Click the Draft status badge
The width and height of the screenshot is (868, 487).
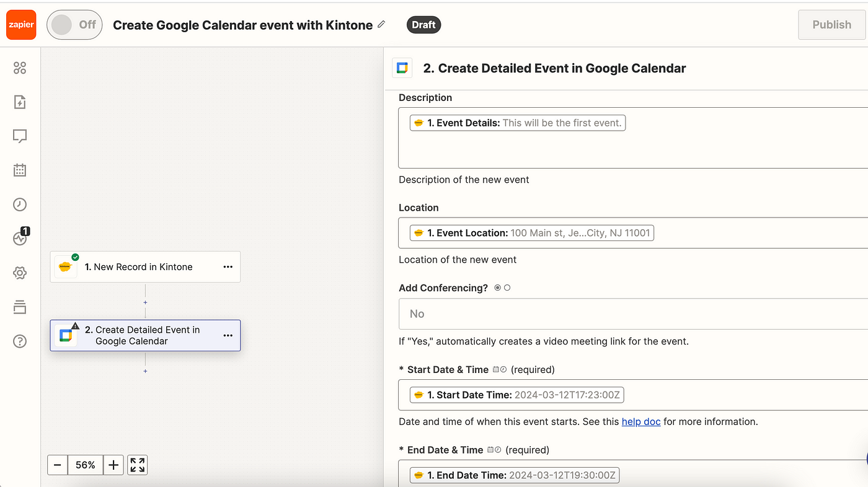(424, 25)
